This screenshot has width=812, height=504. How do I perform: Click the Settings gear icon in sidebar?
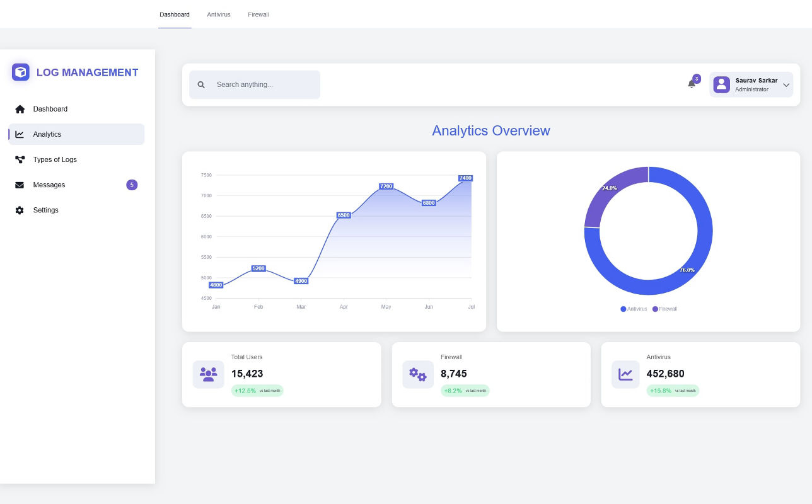coord(20,210)
